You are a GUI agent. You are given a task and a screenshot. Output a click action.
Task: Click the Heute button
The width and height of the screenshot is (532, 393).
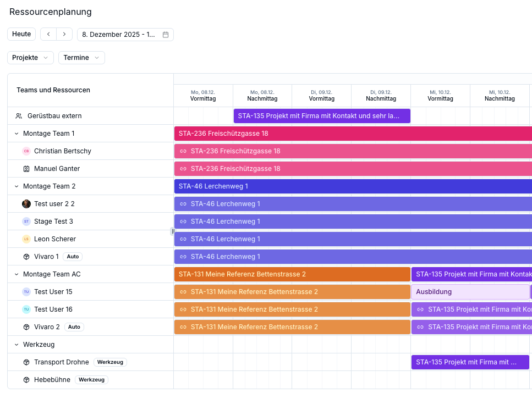point(21,34)
